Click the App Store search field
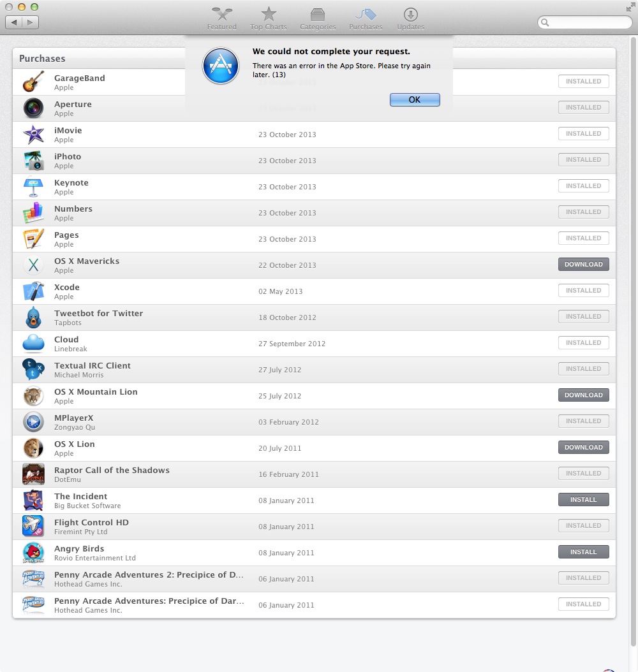The image size is (638, 672). pyautogui.click(x=585, y=22)
